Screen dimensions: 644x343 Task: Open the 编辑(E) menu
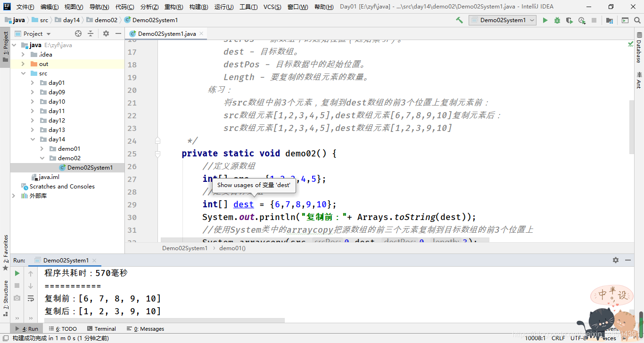click(x=50, y=7)
